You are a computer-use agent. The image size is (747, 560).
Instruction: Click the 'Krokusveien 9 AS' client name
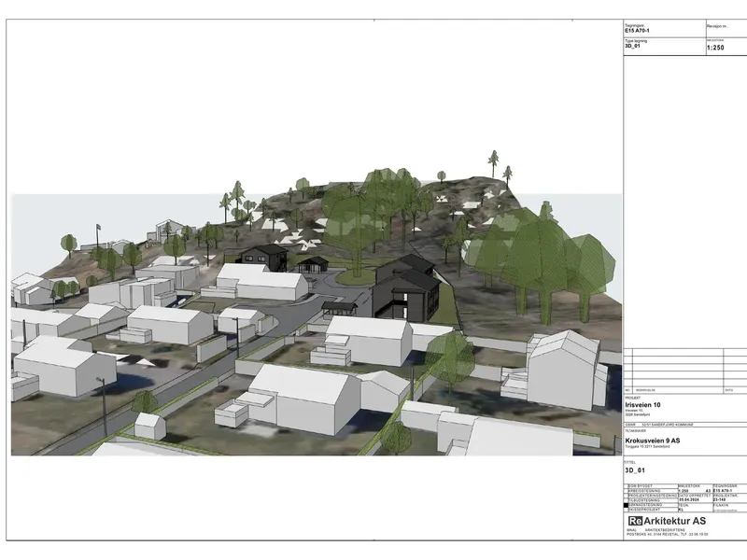click(652, 441)
